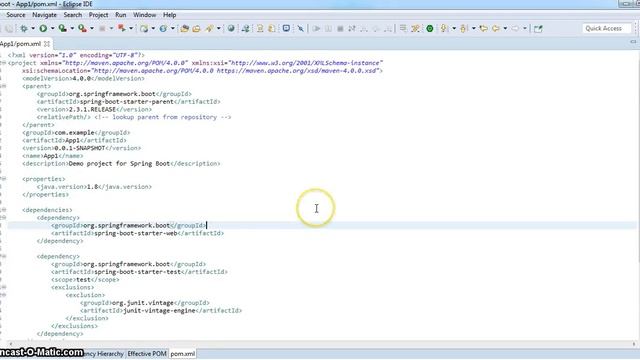
Task: Click the red relaunch flag icon
Action: 122,29
